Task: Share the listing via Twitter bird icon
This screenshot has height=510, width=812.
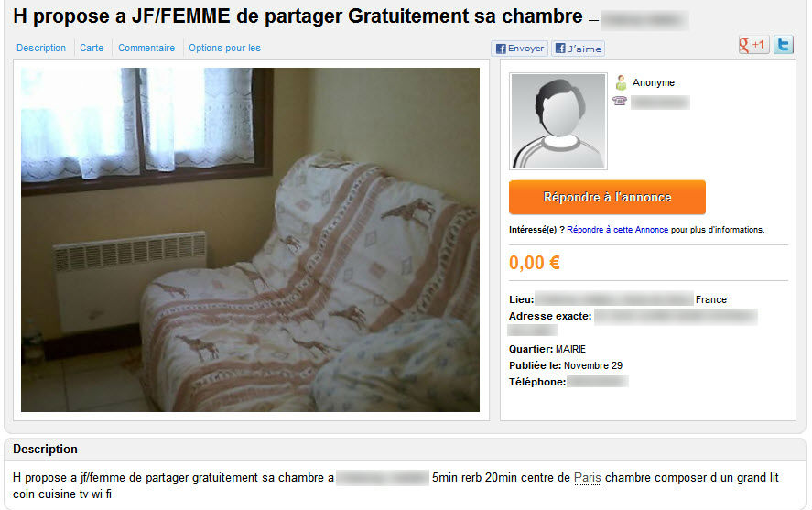Action: [x=784, y=45]
